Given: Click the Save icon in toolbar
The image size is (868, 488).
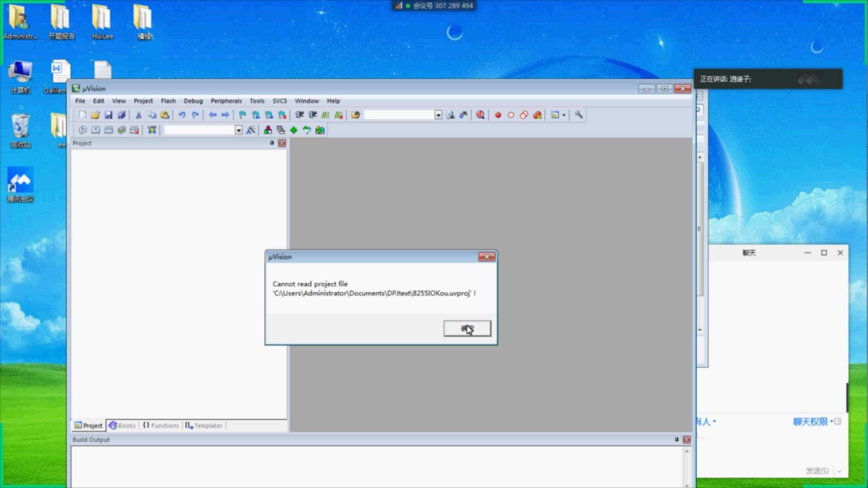Looking at the screenshot, I should 108,115.
